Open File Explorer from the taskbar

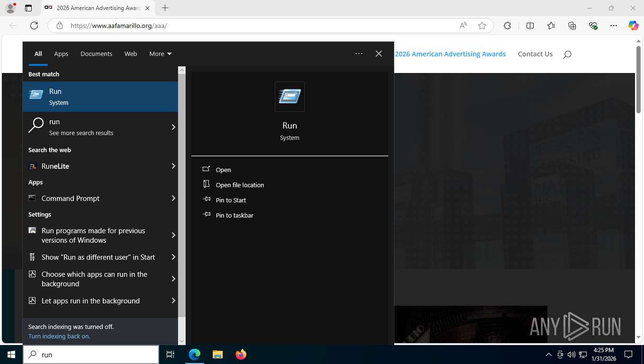pos(217,355)
